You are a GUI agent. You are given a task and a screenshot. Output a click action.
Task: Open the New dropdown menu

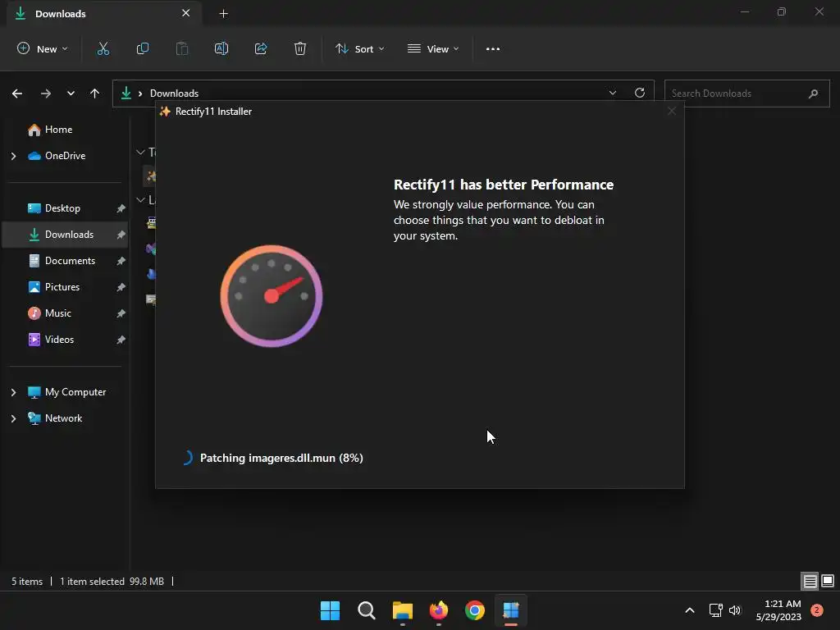43,48
